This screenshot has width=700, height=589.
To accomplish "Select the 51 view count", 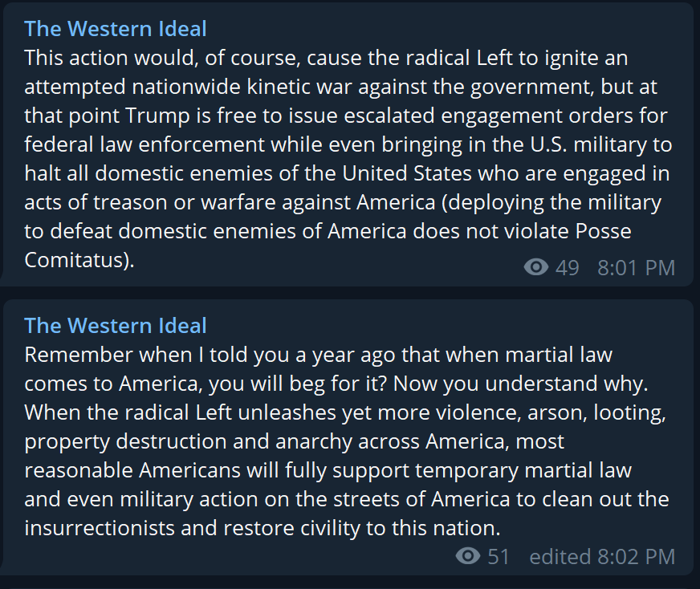I will point(499,557).
